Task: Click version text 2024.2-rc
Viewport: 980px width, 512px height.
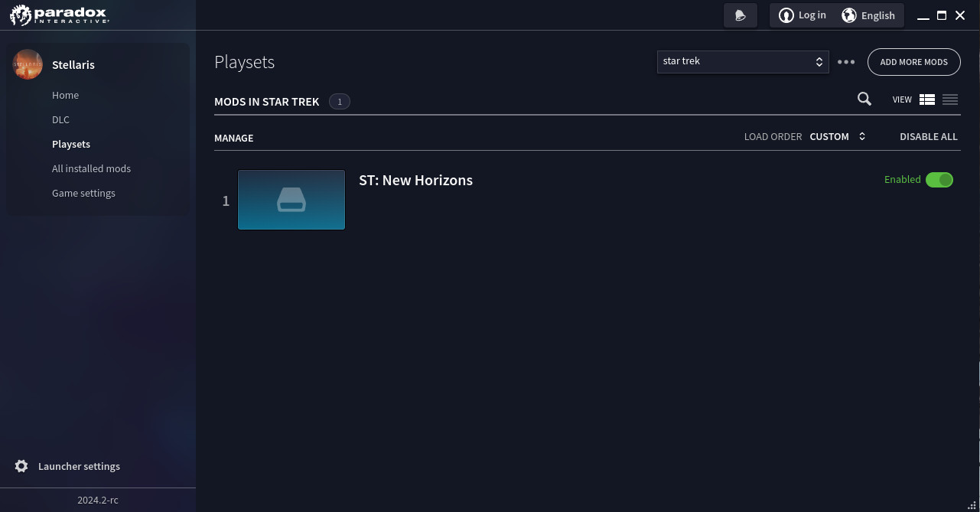Action: point(98,500)
